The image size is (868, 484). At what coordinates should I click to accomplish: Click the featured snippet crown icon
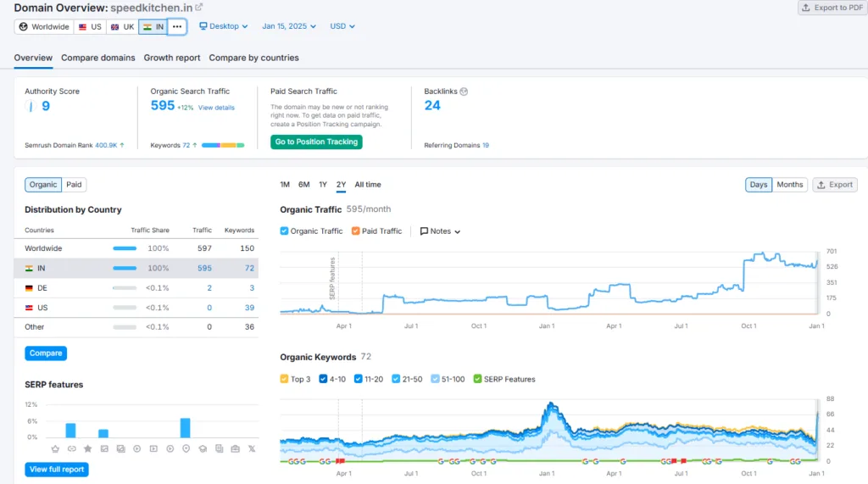click(x=55, y=448)
